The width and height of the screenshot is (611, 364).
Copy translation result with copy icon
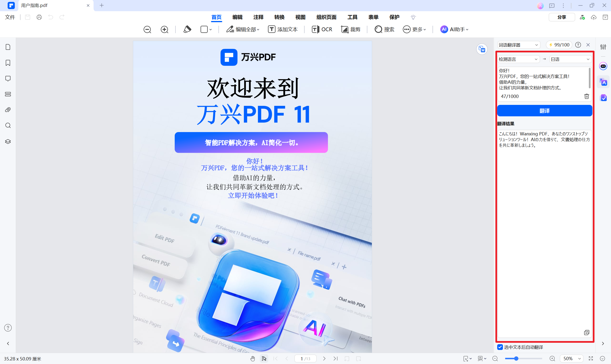pyautogui.click(x=586, y=333)
